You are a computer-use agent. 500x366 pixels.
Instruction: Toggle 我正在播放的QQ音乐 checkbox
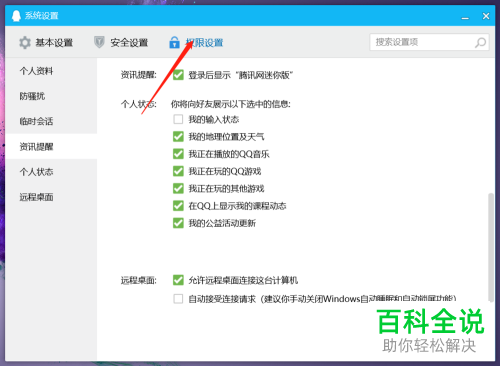tap(178, 154)
